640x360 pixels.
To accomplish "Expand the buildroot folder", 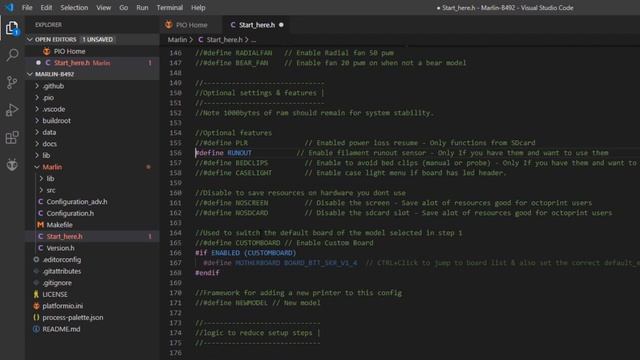I will click(37, 121).
